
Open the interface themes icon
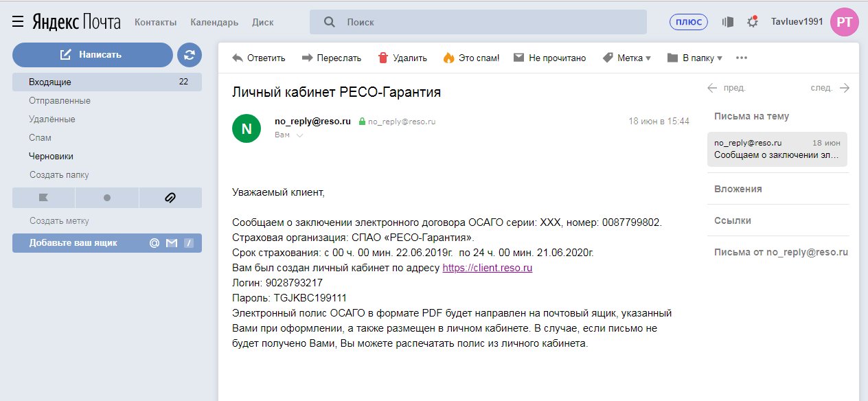click(728, 22)
